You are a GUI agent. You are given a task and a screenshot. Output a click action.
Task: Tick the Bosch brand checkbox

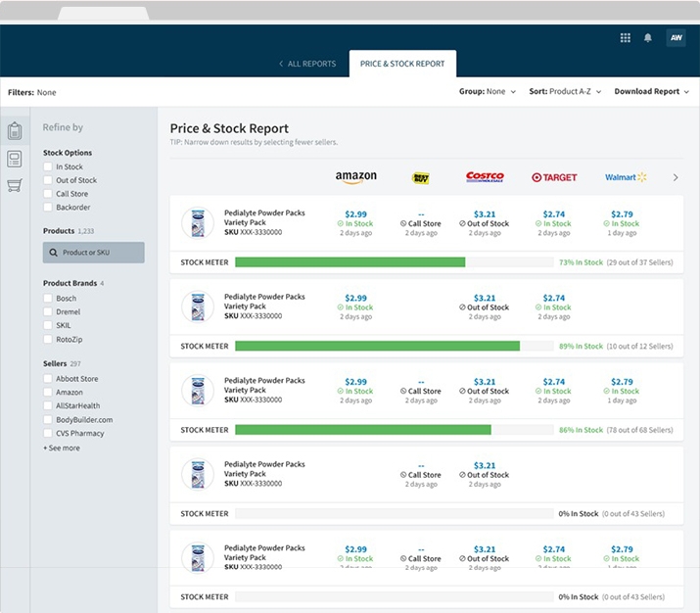coord(48,299)
